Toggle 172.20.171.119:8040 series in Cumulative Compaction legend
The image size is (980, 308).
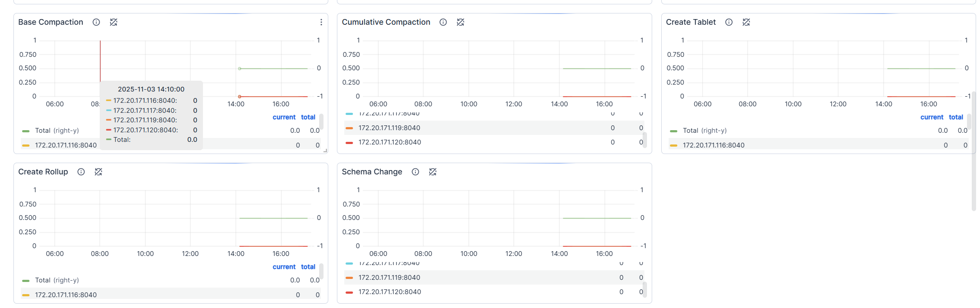pyautogui.click(x=389, y=128)
